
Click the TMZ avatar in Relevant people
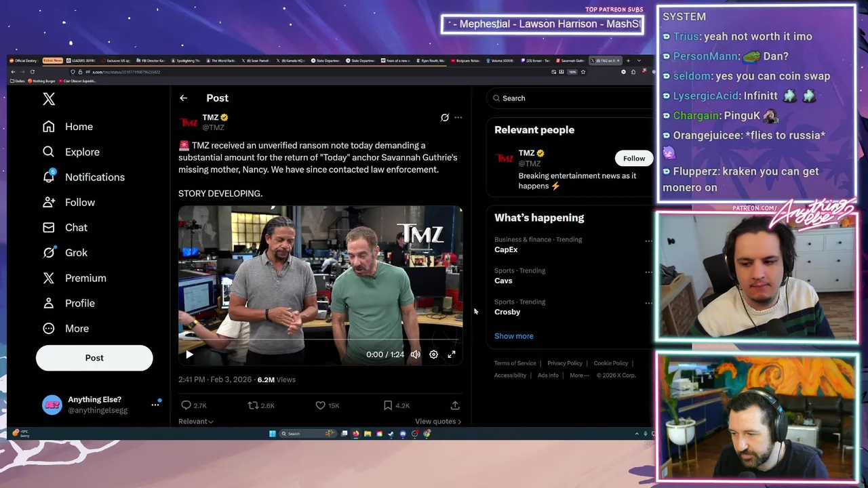[x=504, y=158]
